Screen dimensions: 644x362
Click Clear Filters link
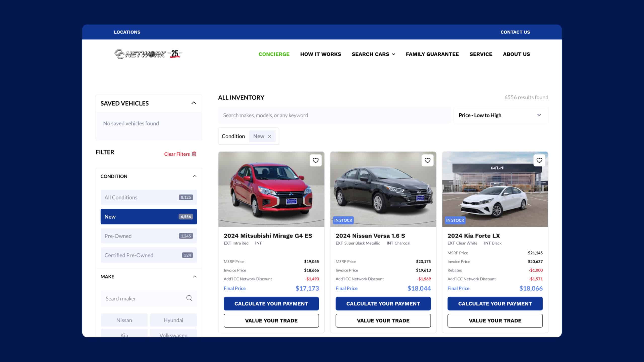[x=177, y=154]
